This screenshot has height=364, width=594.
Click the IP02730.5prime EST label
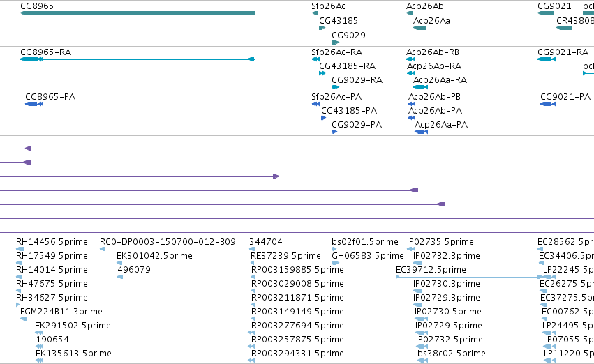point(448,312)
